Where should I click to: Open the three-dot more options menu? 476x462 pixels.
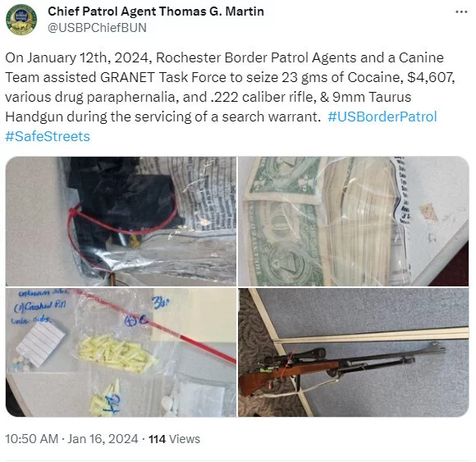click(x=461, y=11)
